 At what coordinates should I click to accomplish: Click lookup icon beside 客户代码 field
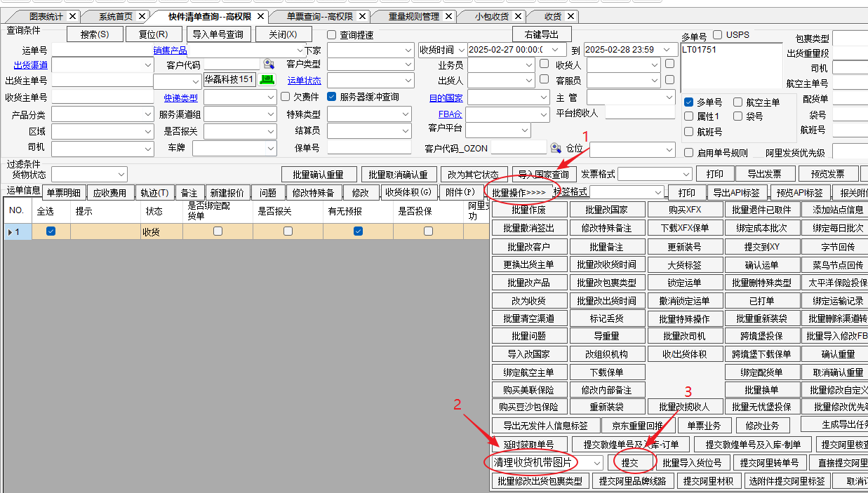click(268, 65)
